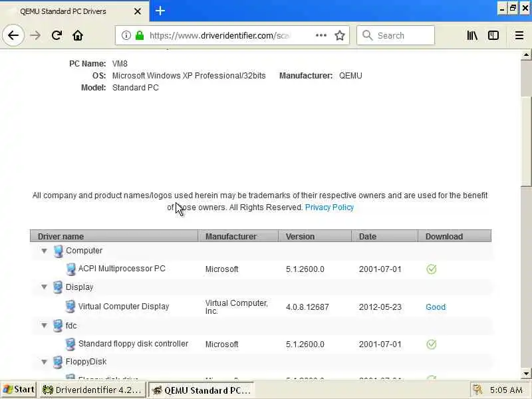Click the vertical scrollbar thumb

pyautogui.click(x=526, y=141)
